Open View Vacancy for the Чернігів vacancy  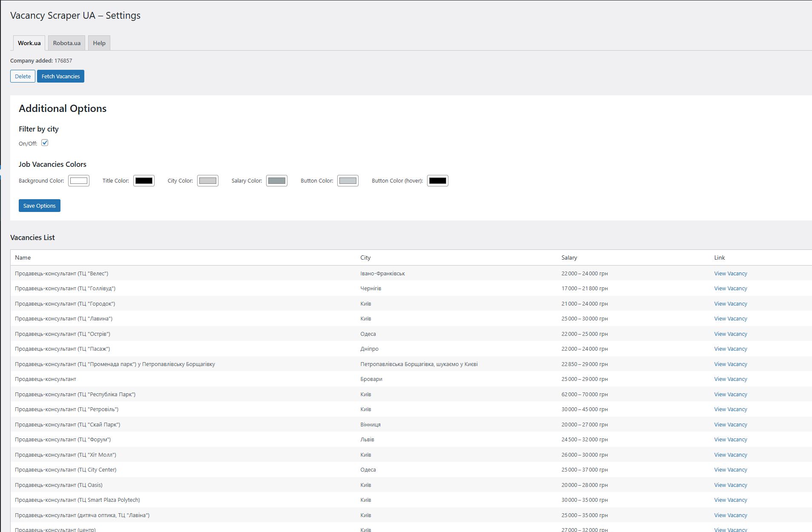tap(730, 289)
